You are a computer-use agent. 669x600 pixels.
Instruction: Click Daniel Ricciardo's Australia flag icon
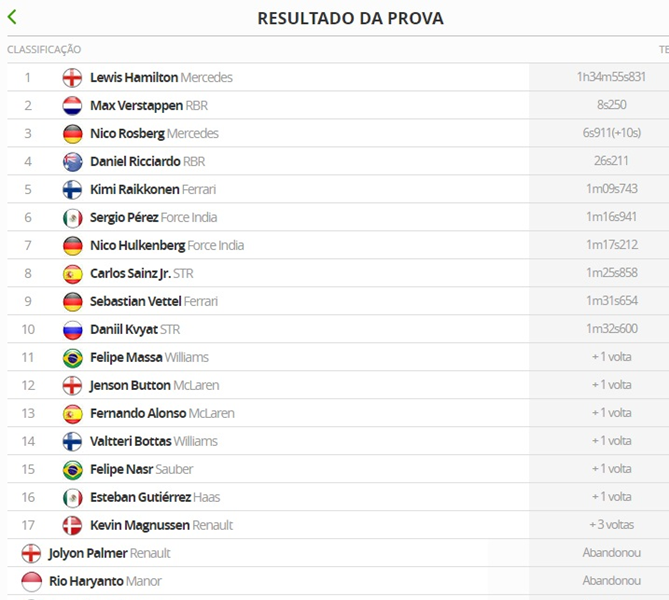pos(72,161)
